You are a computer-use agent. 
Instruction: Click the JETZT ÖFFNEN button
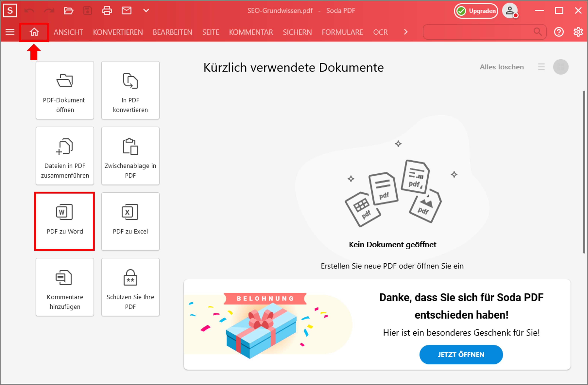click(461, 354)
